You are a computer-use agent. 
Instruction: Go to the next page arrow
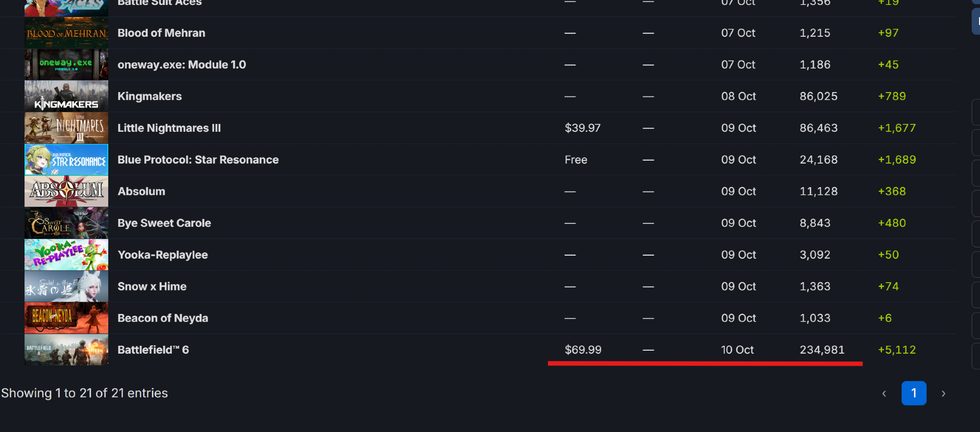943,393
